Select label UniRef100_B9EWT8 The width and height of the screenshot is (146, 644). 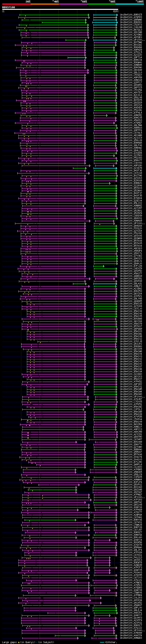(131, 562)
